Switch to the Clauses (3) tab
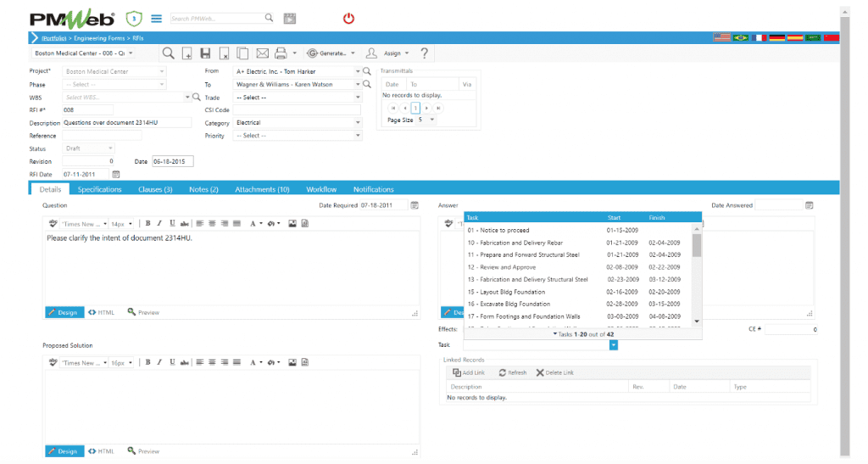 (x=155, y=189)
